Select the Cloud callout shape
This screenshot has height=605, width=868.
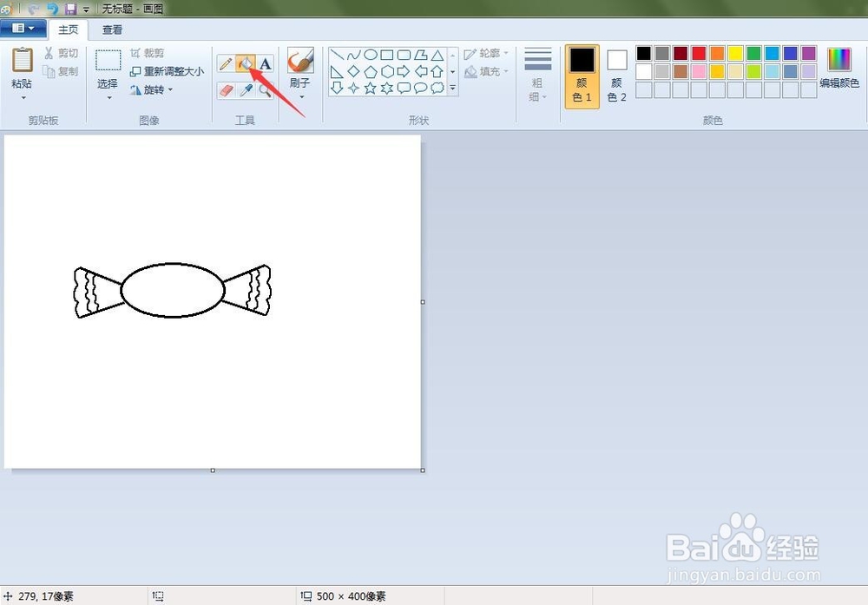point(437,88)
